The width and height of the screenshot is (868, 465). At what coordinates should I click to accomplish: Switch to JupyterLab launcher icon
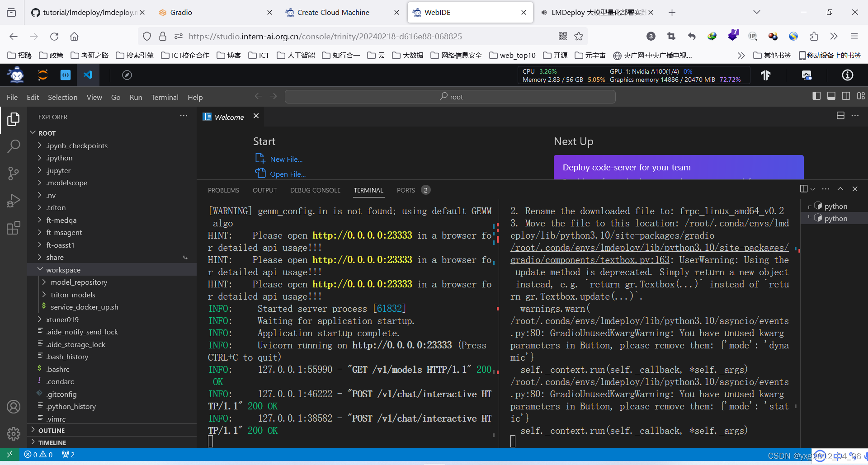point(42,75)
